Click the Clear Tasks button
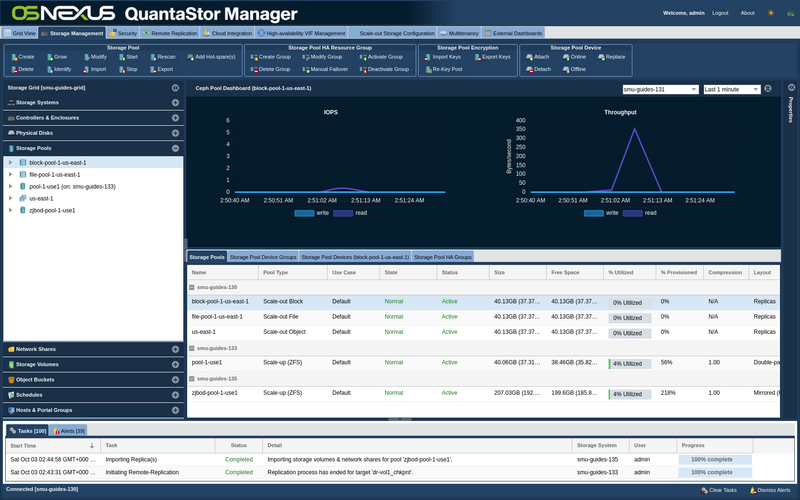This screenshot has width=800, height=500. click(719, 490)
